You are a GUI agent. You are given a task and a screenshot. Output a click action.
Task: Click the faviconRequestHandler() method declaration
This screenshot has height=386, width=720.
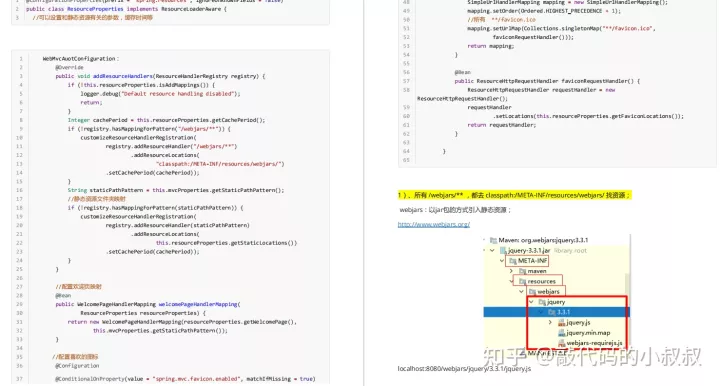pyautogui.click(x=547, y=81)
